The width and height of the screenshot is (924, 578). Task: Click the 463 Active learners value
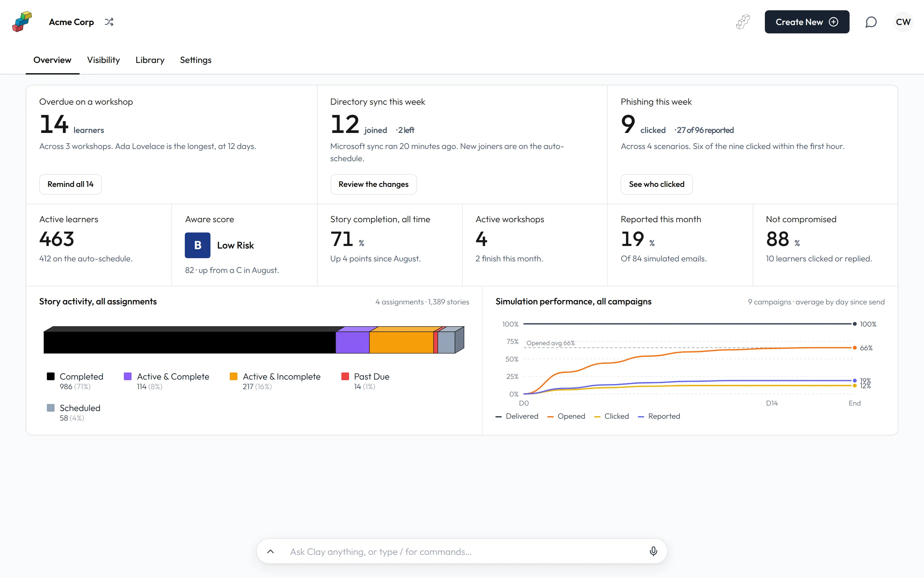coord(56,239)
